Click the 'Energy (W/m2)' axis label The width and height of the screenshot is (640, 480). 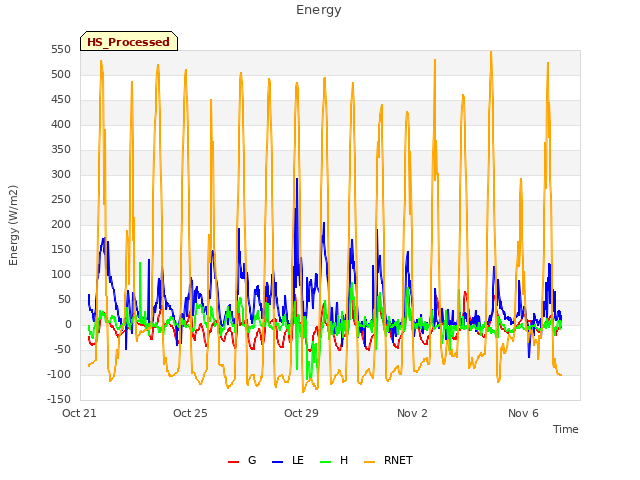coord(13,225)
